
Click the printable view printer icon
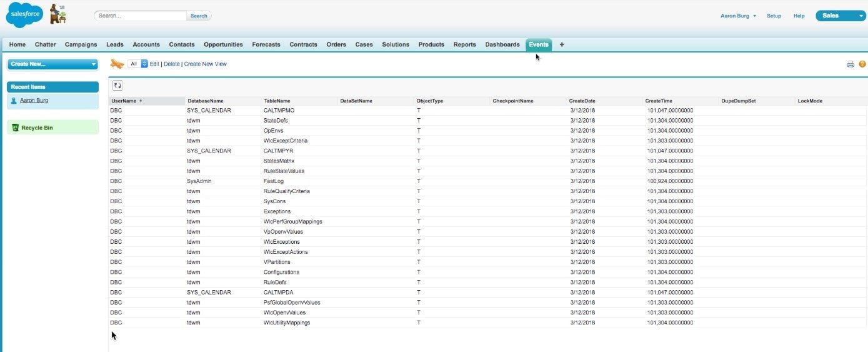click(x=850, y=64)
